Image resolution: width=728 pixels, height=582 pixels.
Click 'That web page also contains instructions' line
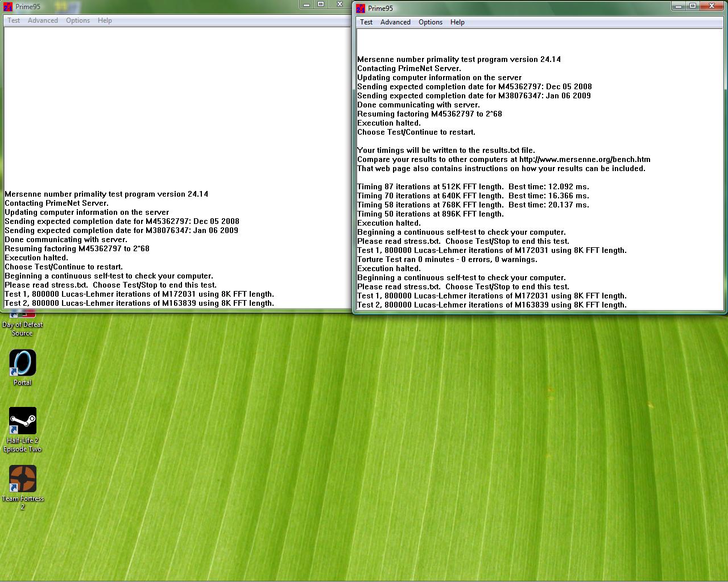click(501, 169)
